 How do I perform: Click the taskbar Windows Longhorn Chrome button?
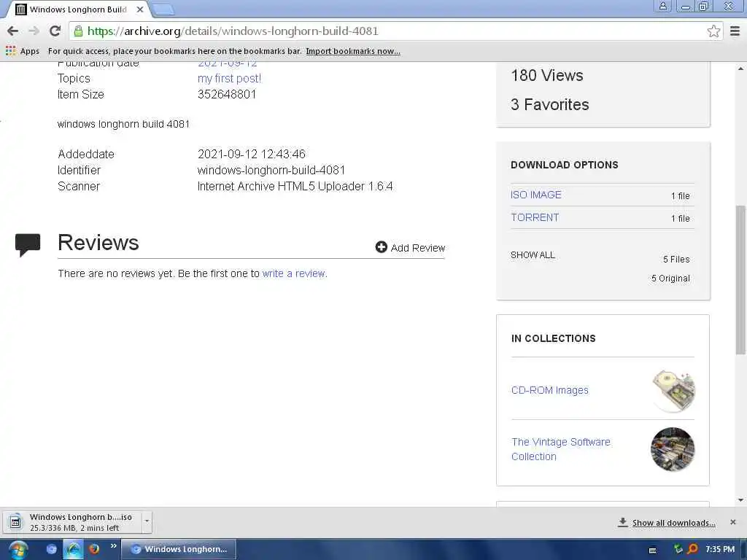tap(179, 549)
